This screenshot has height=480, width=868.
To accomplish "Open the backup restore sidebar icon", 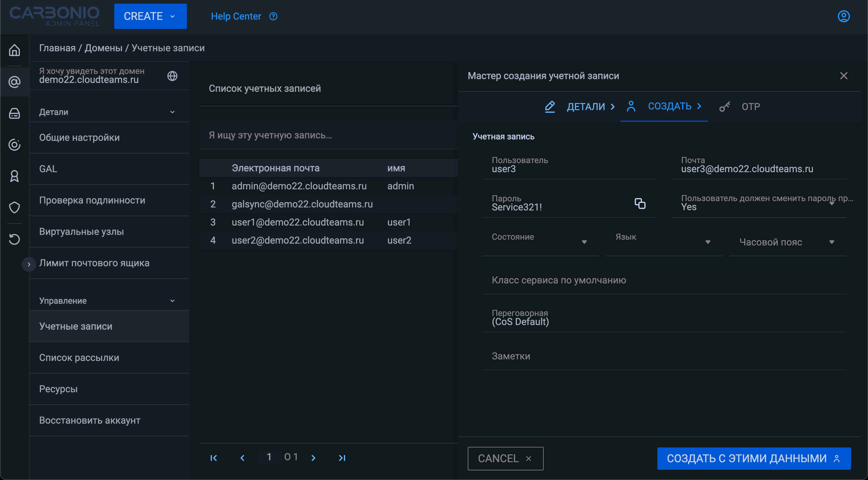I will (14, 239).
